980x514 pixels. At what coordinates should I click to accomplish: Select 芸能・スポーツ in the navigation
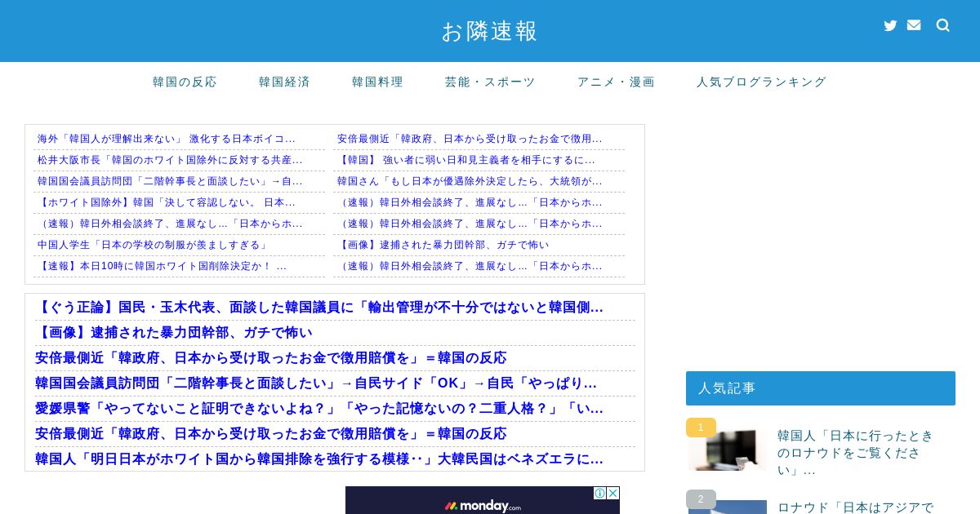[x=491, y=82]
